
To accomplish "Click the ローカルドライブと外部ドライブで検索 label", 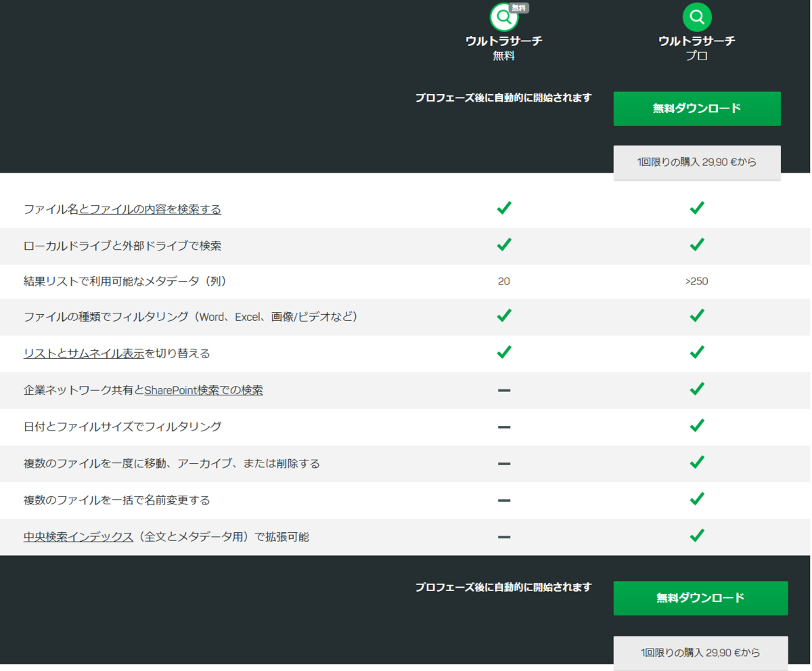I will pyautogui.click(x=122, y=246).
